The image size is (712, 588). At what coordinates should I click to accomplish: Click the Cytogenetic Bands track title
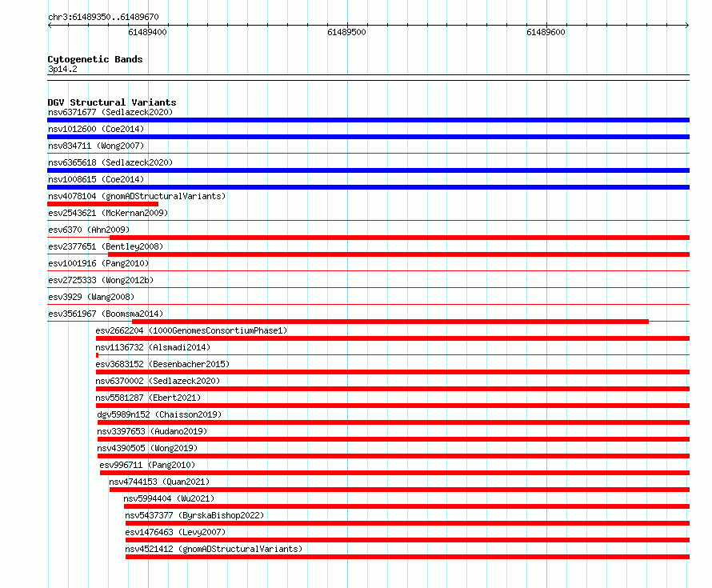point(95,59)
